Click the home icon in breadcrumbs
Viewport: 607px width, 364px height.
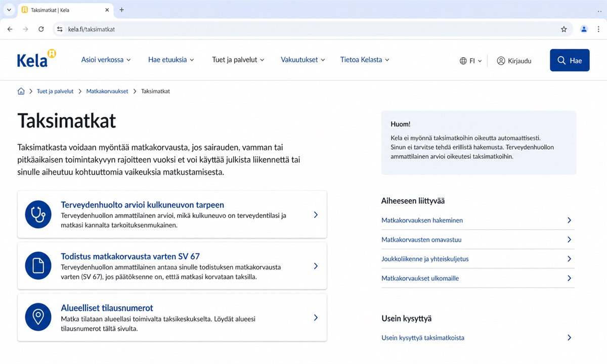21,92
